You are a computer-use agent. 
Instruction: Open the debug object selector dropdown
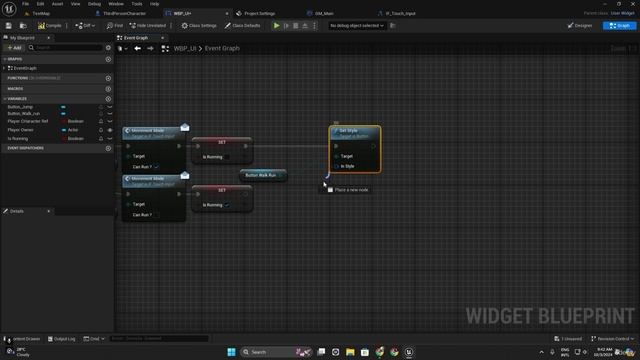[x=357, y=25]
